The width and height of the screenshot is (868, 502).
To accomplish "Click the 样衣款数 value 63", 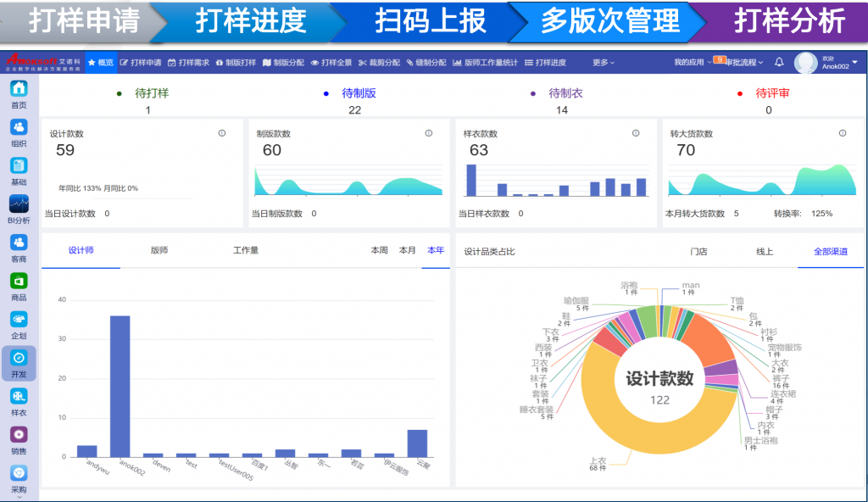I will 479,150.
